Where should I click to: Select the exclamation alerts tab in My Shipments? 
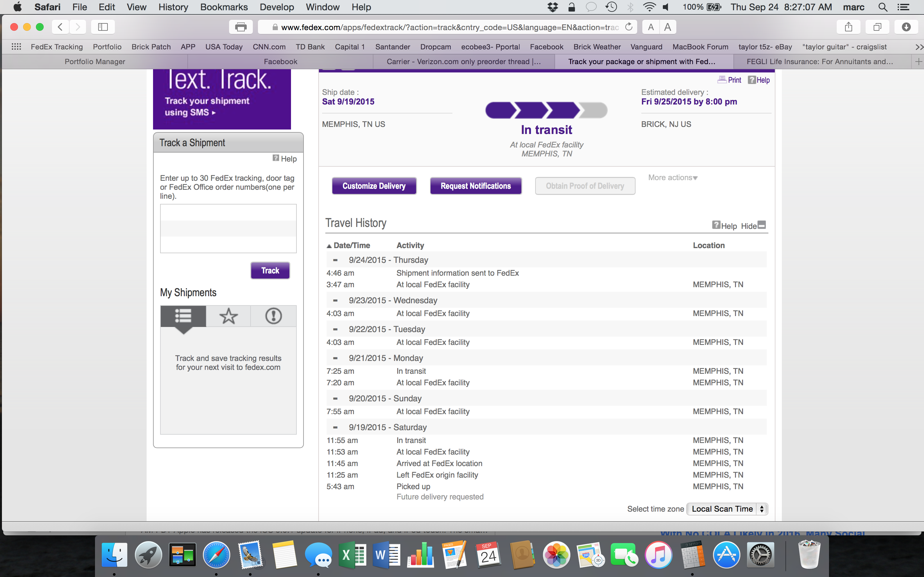coord(273,316)
